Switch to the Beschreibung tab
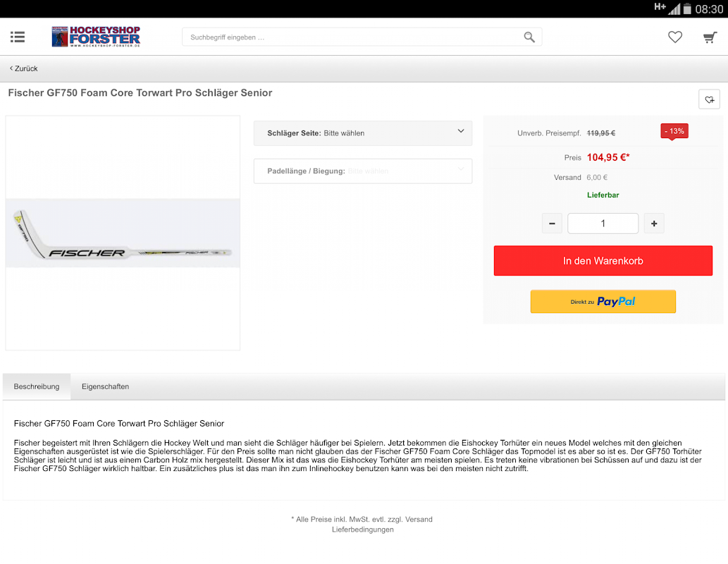This screenshot has width=728, height=564. tap(37, 386)
